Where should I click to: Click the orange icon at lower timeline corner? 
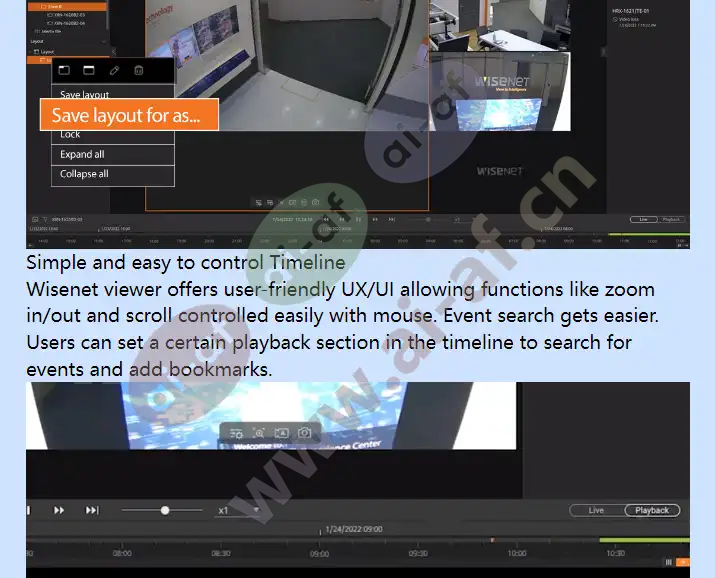click(x=683, y=562)
